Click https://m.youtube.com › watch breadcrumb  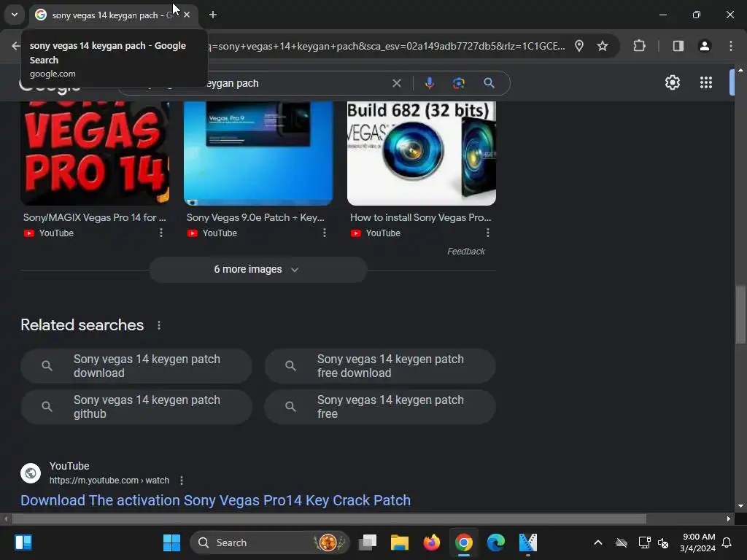109,481
